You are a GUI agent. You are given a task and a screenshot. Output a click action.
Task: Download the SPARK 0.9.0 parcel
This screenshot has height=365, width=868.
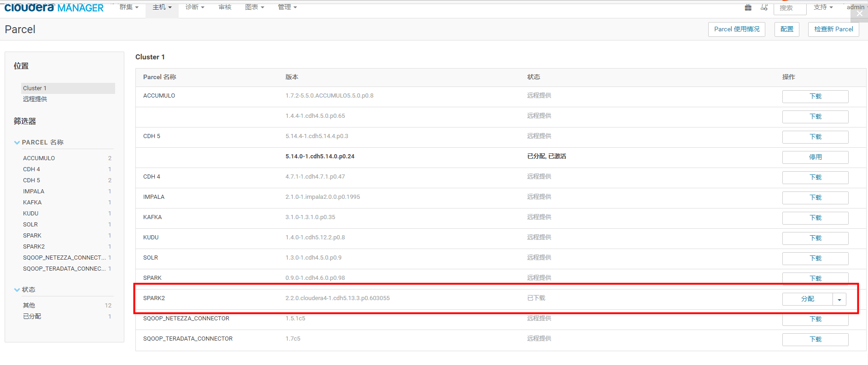pyautogui.click(x=815, y=278)
